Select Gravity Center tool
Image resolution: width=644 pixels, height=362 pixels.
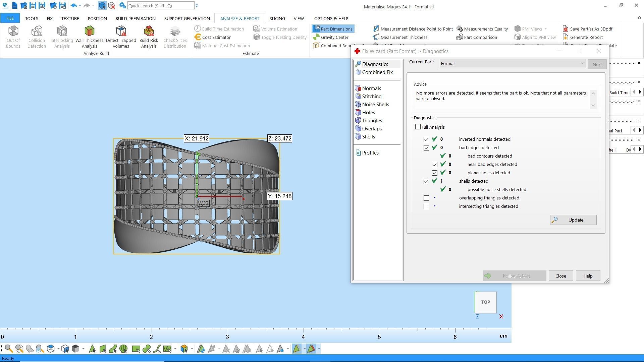point(334,37)
